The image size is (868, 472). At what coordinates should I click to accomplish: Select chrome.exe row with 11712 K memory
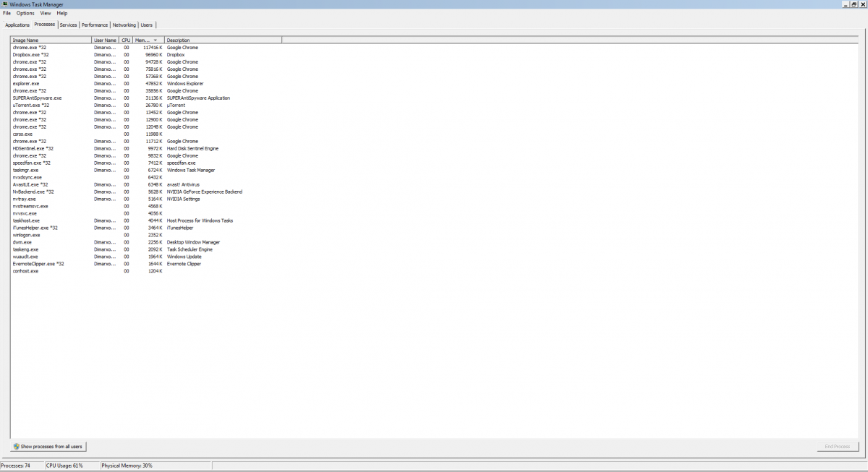click(x=146, y=142)
